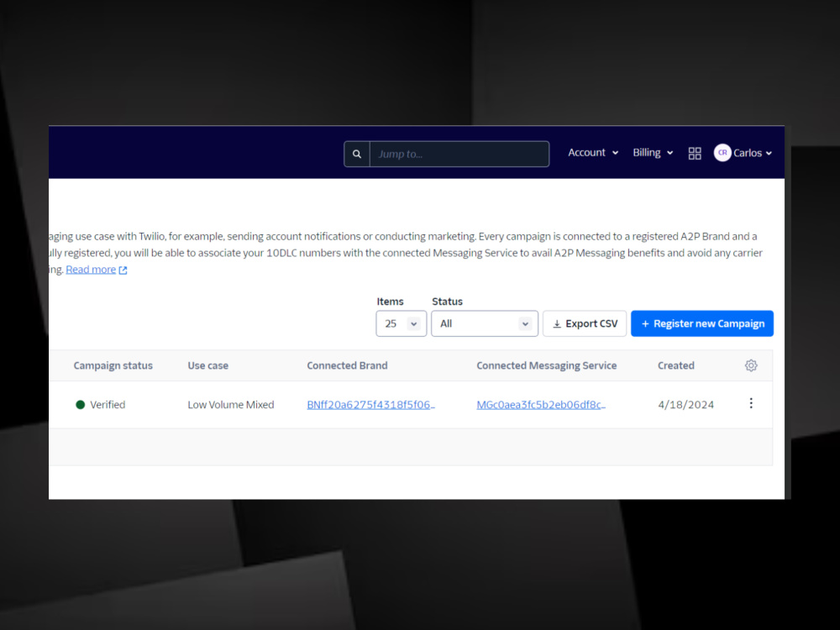Click the CR user avatar
This screenshot has height=630, width=840.
722,153
